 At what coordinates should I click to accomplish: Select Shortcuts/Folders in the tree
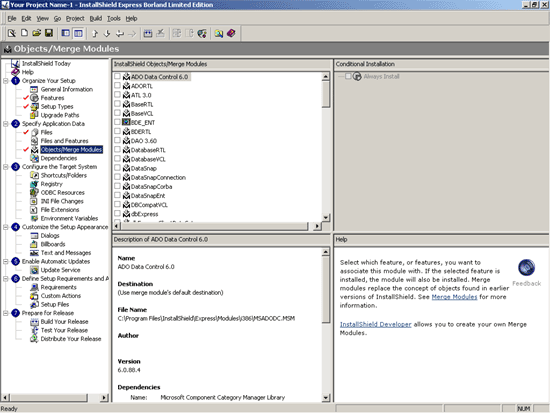coord(63,175)
